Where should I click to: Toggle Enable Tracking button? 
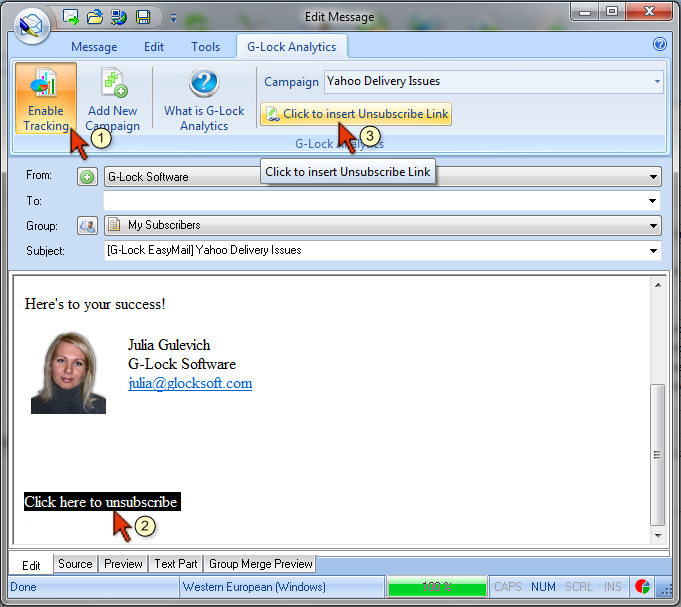click(x=46, y=98)
